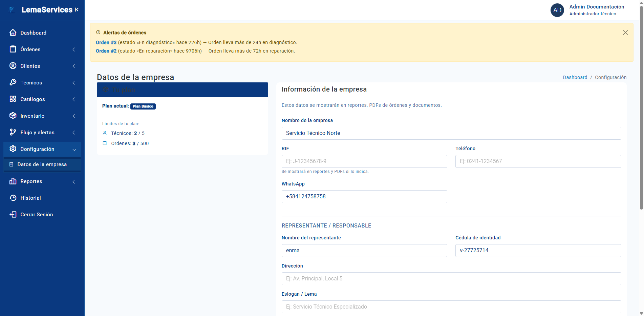Expand the Órdenes submenu chevron

[x=74, y=49]
